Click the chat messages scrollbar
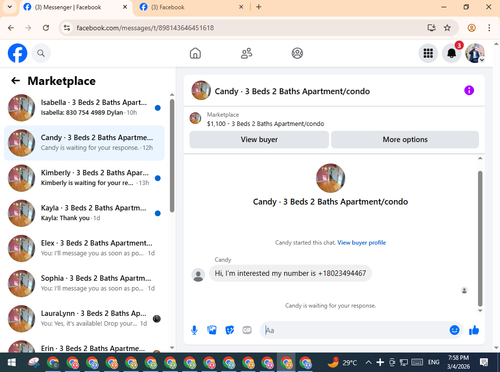This screenshot has width=500, height=372. tap(480, 239)
